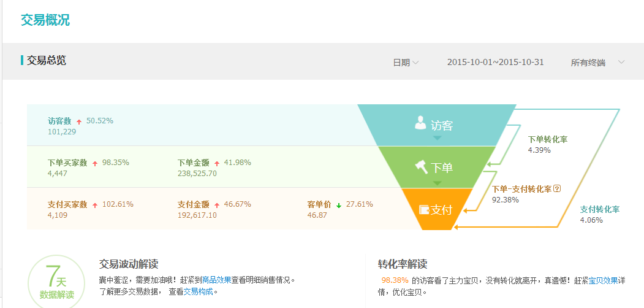
Task: Open the 宝贝效果 link
Action: 603,280
